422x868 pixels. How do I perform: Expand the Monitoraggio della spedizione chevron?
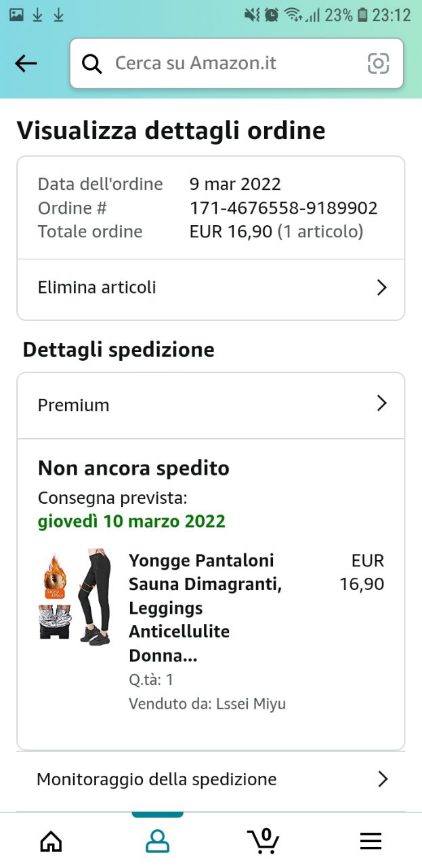(x=383, y=779)
